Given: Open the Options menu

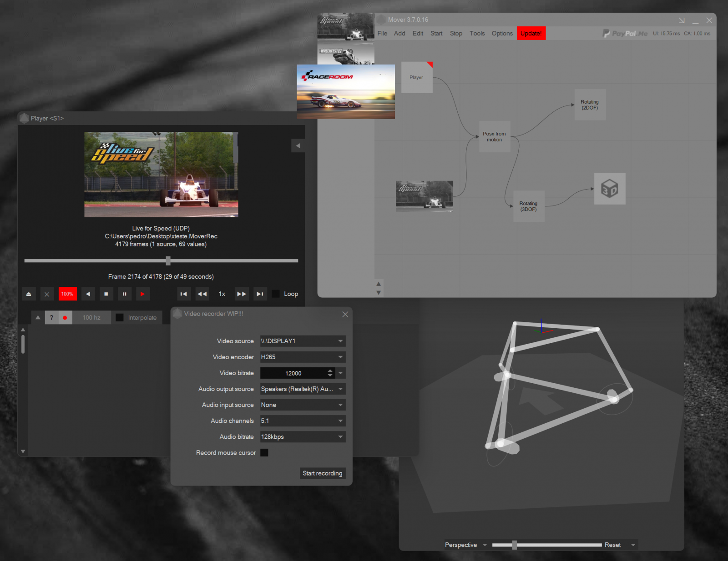Looking at the screenshot, I should 502,33.
